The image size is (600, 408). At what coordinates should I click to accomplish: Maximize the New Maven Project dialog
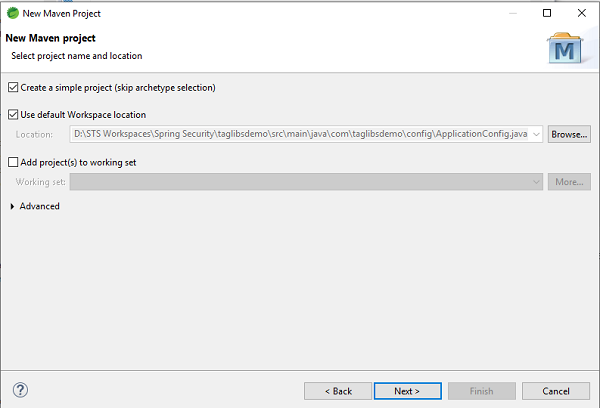(547, 13)
